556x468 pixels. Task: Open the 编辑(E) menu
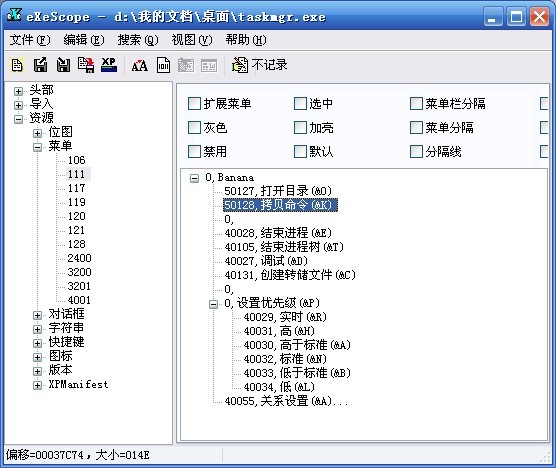click(84, 40)
